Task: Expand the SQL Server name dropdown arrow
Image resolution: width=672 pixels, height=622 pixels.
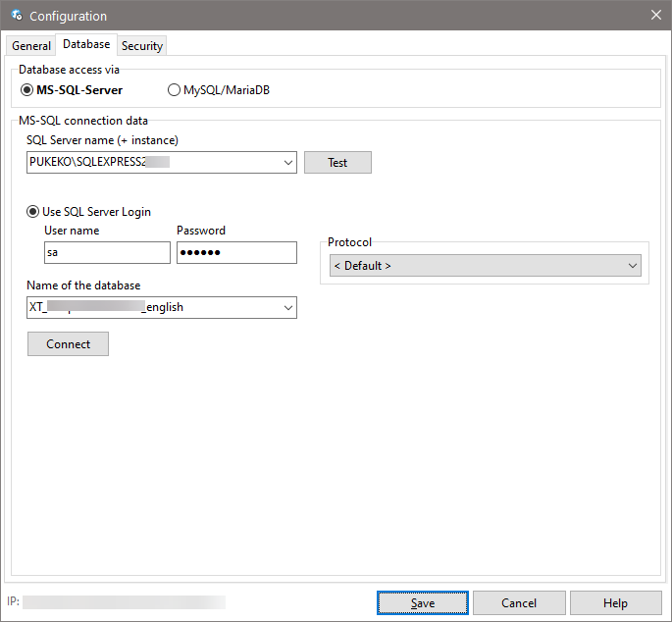Action: point(287,163)
